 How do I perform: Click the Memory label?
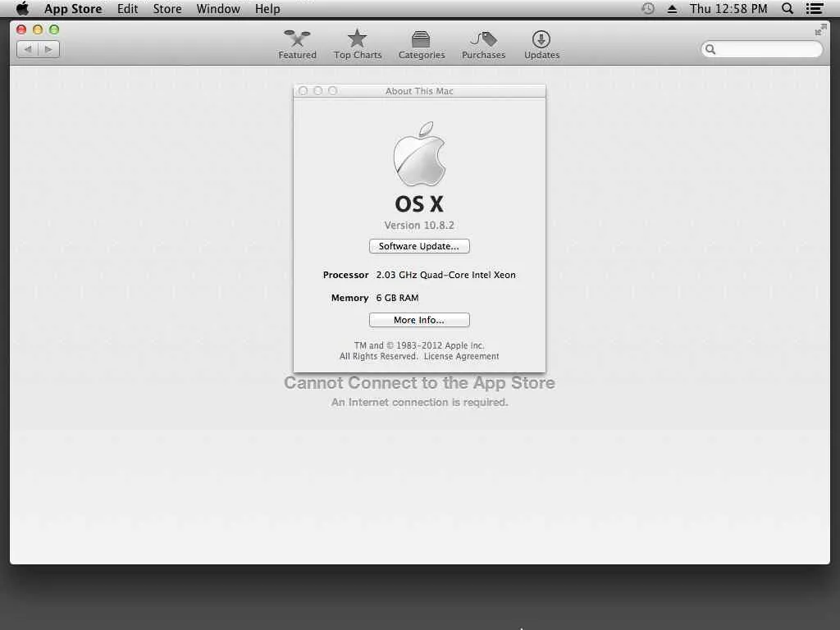pos(349,298)
